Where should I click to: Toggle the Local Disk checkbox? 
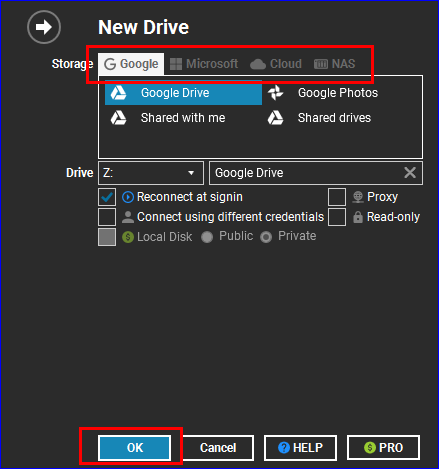pos(107,237)
